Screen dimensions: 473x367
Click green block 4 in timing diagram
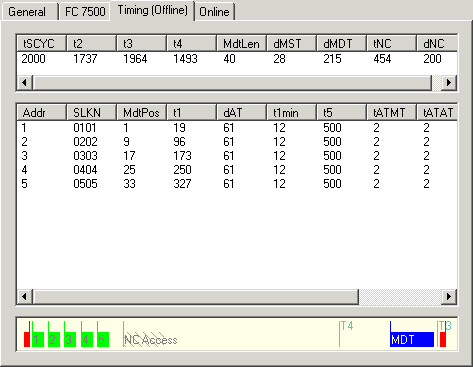pos(87,339)
